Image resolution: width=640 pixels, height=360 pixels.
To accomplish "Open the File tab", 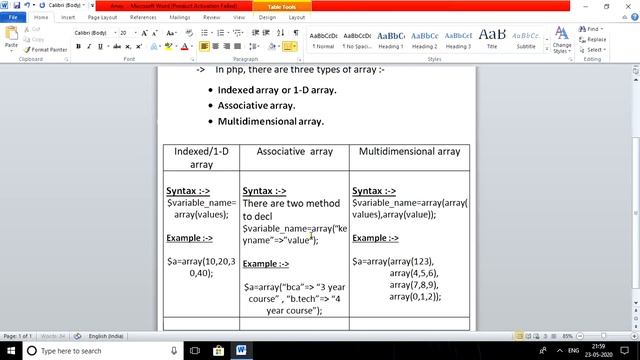I will pyautogui.click(x=13, y=18).
